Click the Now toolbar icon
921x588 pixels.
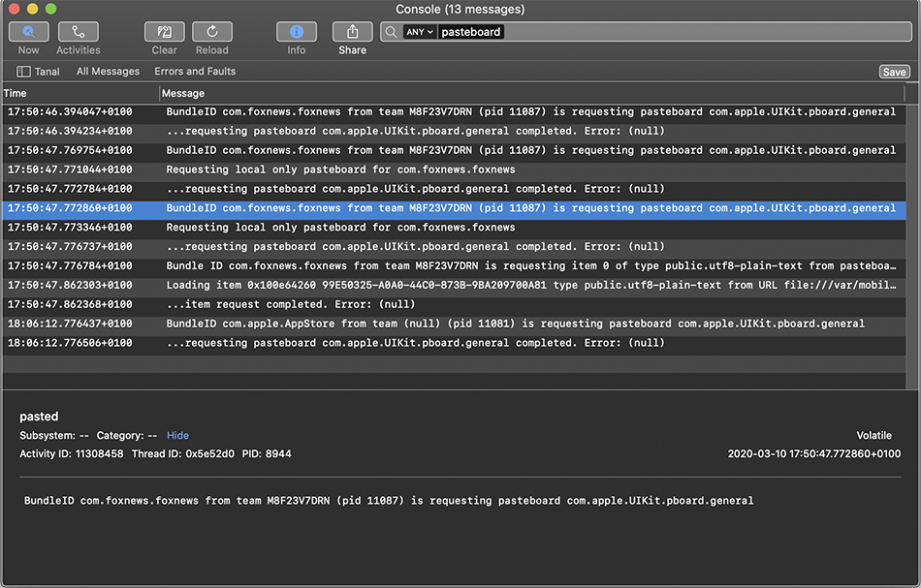(x=28, y=32)
